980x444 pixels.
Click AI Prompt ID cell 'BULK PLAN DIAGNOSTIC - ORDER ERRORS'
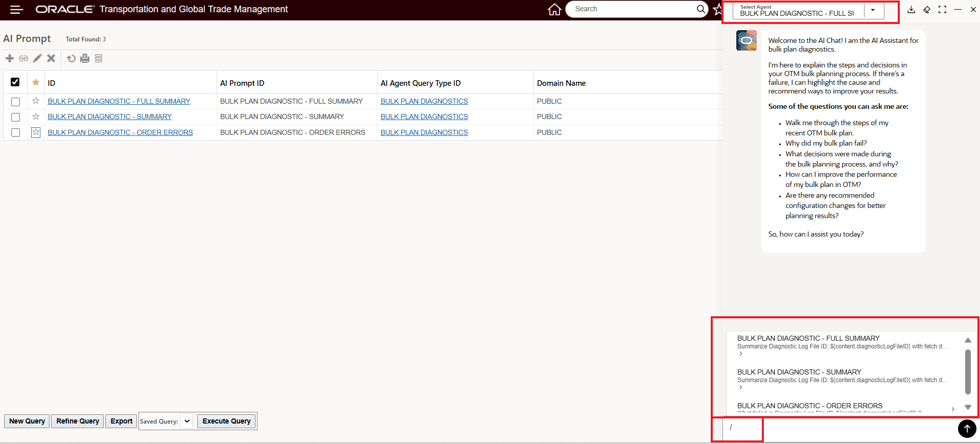(x=293, y=132)
